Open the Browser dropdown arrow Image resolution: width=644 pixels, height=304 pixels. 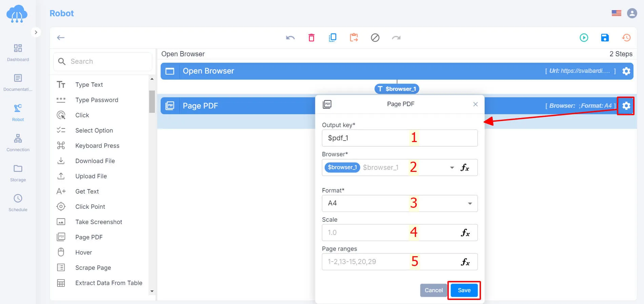pos(452,167)
